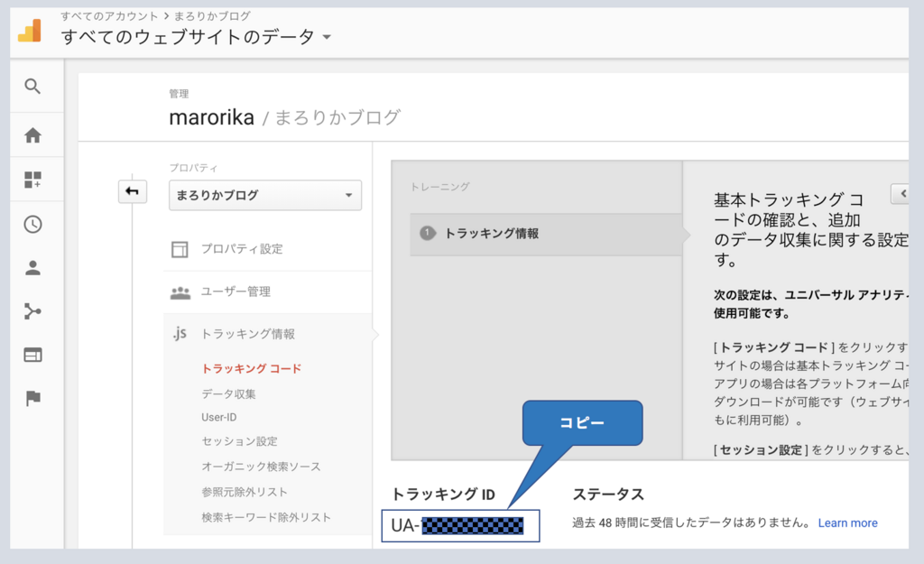Open プロパティ設定
Screen dimensions: 924x564
[242, 249]
